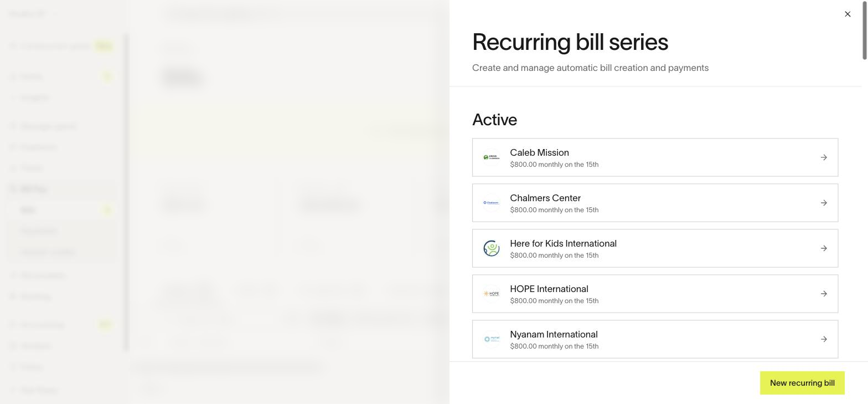The image size is (868, 404).
Task: Close the Recurring bill series panel
Action: tap(848, 14)
